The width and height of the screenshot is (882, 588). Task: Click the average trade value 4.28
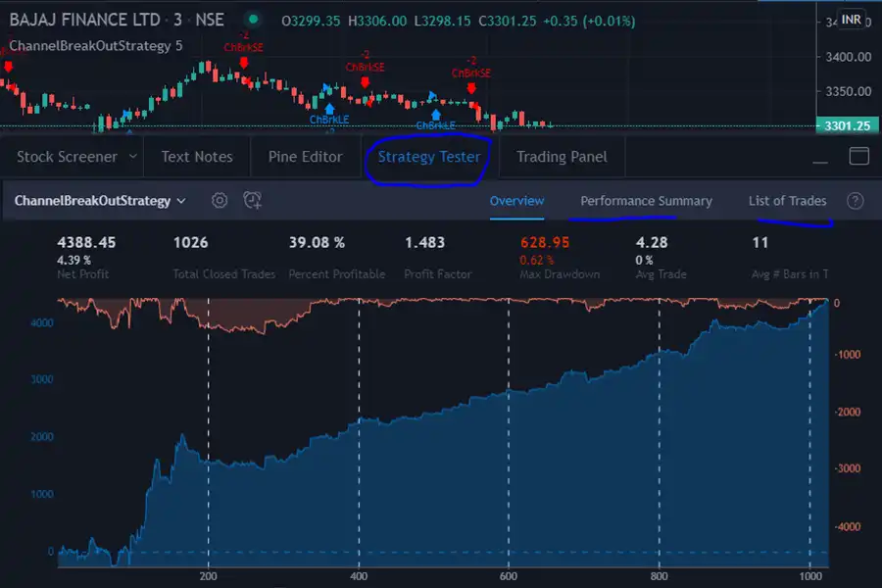pos(652,242)
